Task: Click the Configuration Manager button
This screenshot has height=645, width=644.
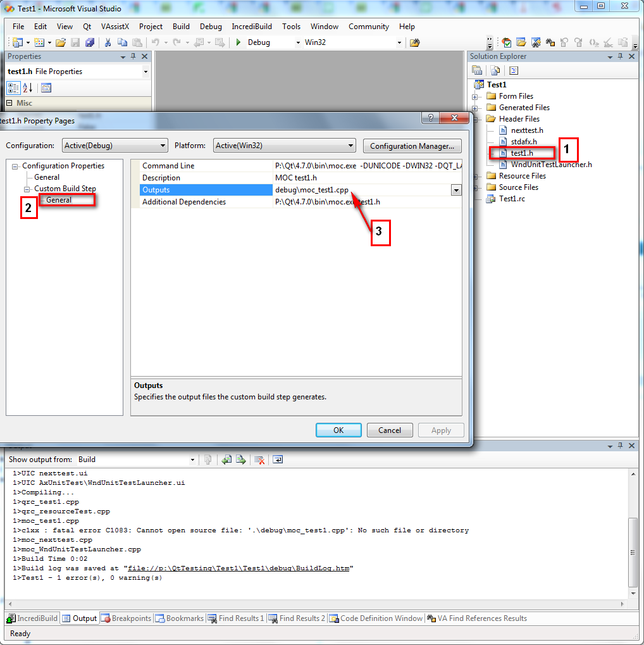Action: click(x=412, y=146)
